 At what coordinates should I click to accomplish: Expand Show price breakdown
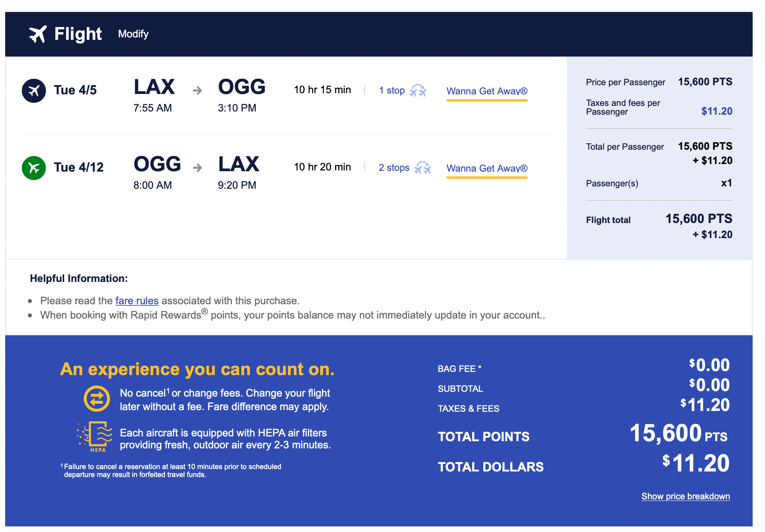(x=685, y=496)
